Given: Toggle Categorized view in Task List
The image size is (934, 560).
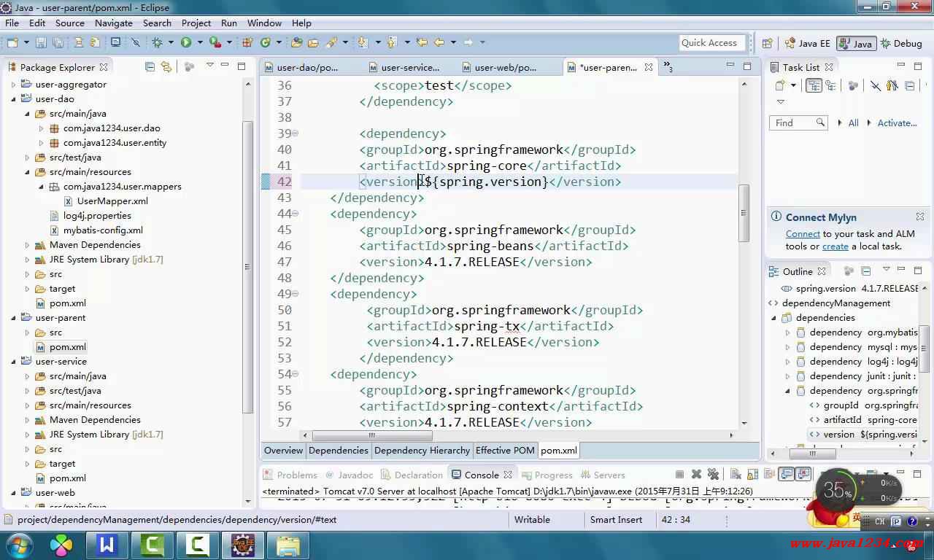Looking at the screenshot, I should [x=814, y=86].
